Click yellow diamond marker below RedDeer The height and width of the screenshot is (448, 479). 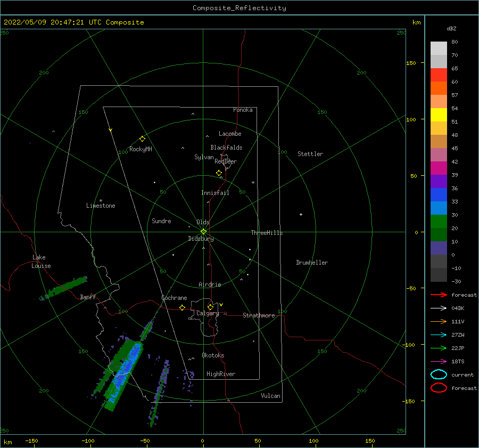[x=219, y=173]
